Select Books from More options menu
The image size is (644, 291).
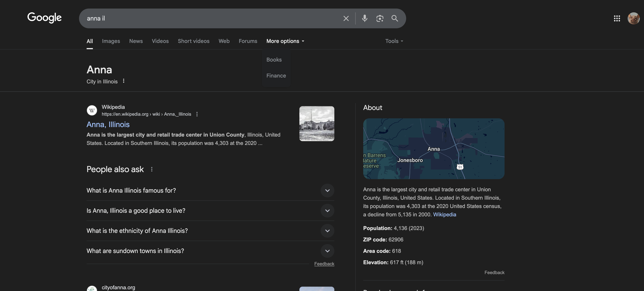tap(274, 60)
